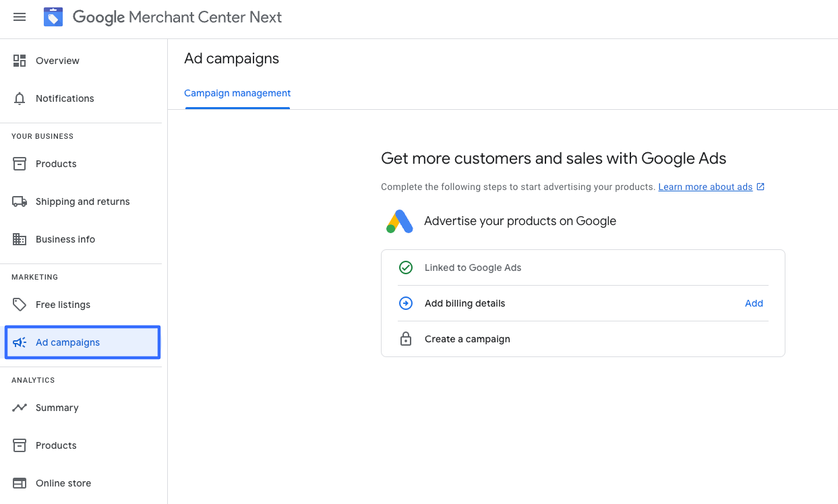
Task: Click the Shipping and returns truck icon
Action: 20,201
